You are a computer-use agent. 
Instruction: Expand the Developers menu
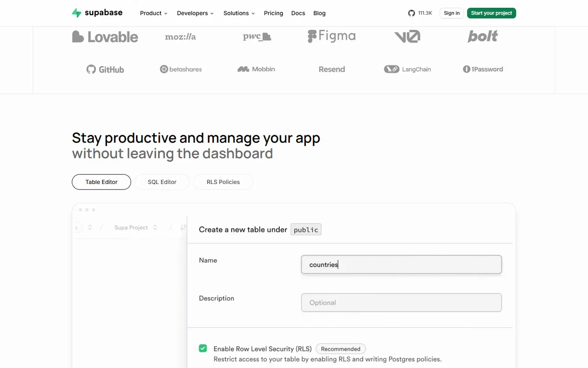point(196,13)
